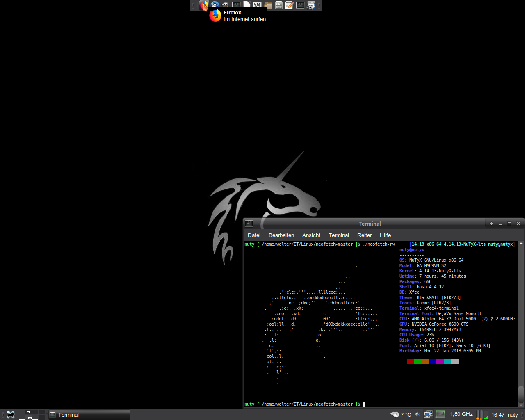Open the nuty user menu
Viewport: 525px width, 420px height.
click(x=513, y=415)
